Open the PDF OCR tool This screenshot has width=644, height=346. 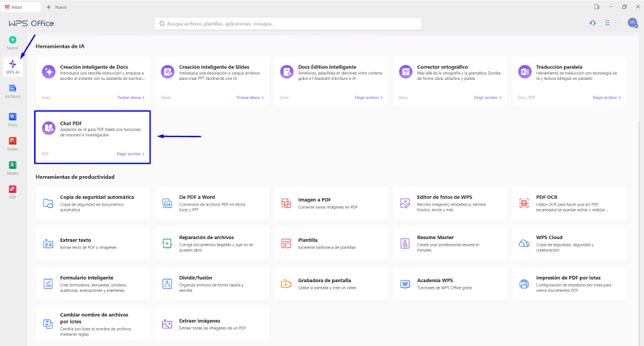(569, 203)
